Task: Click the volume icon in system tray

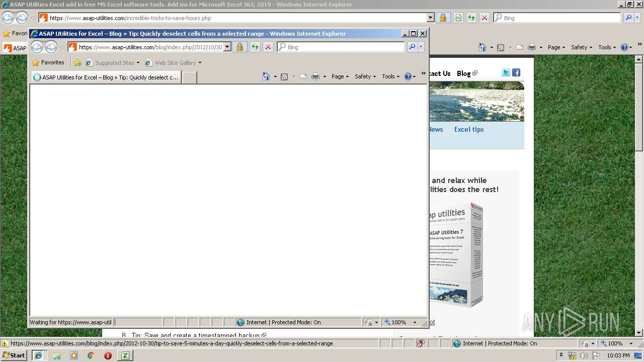Action: click(x=583, y=355)
